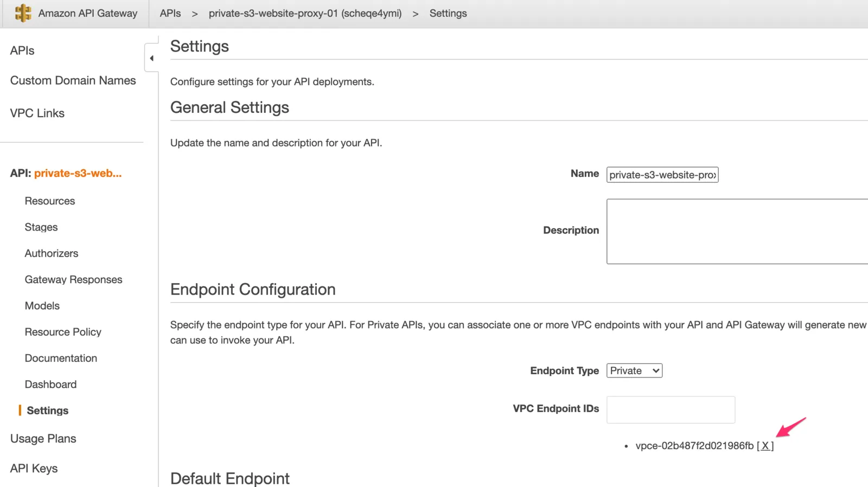Open Stages section

tap(41, 227)
